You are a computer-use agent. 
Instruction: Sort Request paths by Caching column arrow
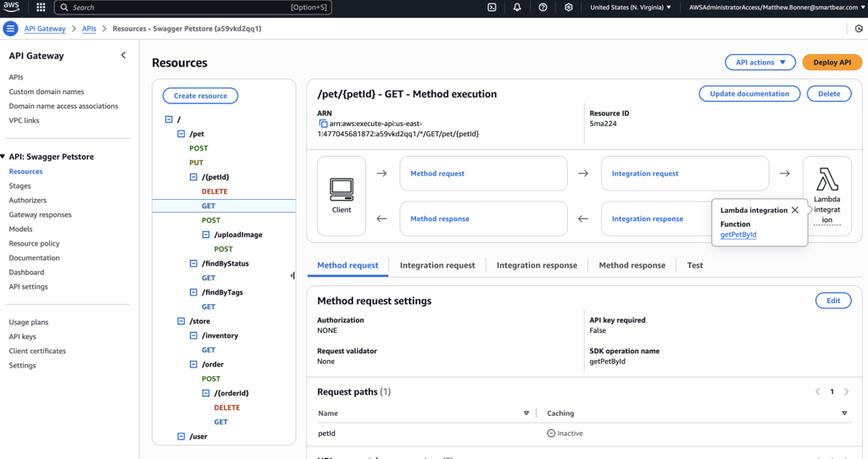844,413
